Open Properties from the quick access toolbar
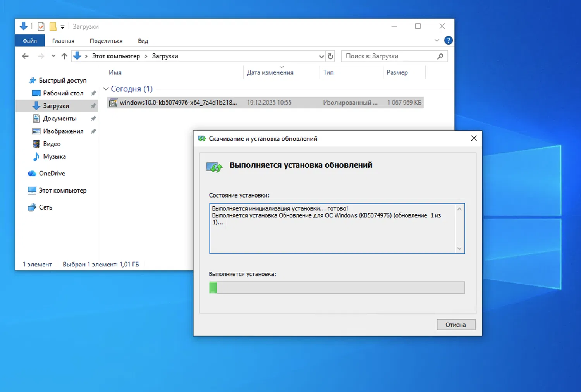The height and width of the screenshot is (392, 581). (x=41, y=26)
